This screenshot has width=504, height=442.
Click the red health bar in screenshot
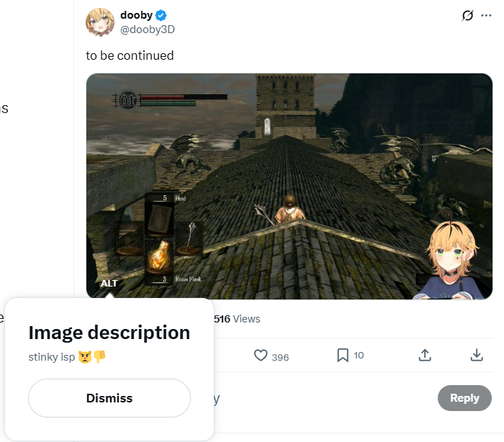(184, 96)
